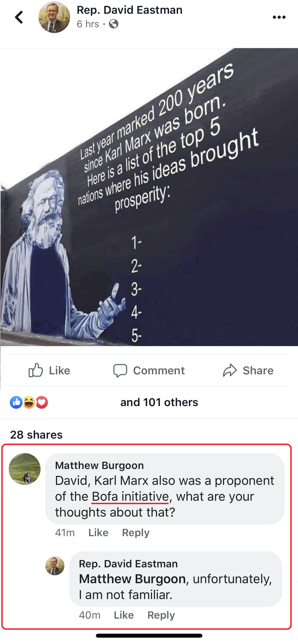
Task: Open Matthew Burgoon's commenter avatar
Action: point(25,469)
